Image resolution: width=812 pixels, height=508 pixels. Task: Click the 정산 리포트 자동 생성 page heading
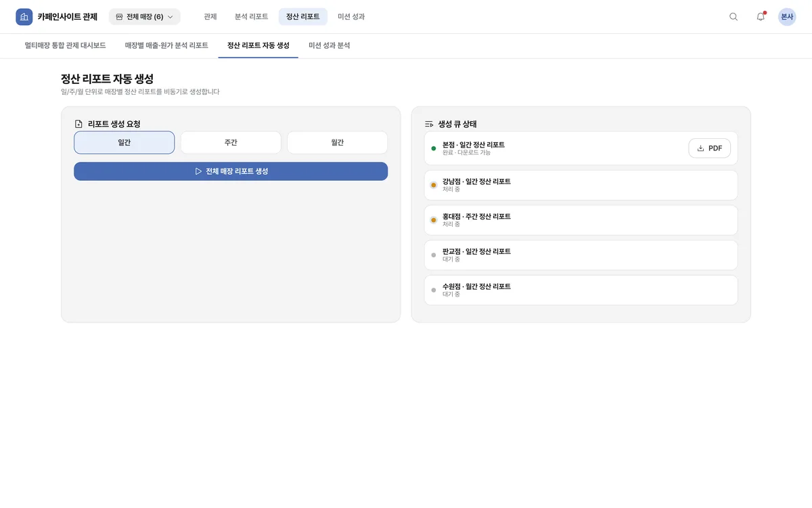(107, 79)
